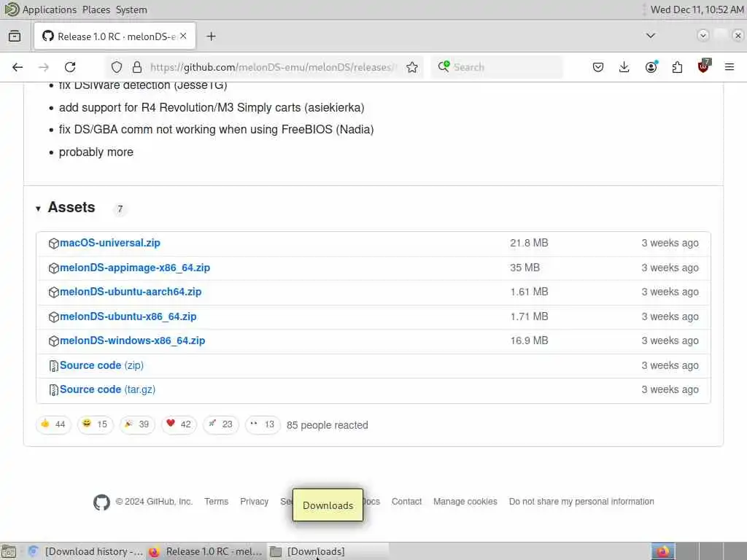Select the Release 1.0 RC melonDS browser tab

coord(115,36)
